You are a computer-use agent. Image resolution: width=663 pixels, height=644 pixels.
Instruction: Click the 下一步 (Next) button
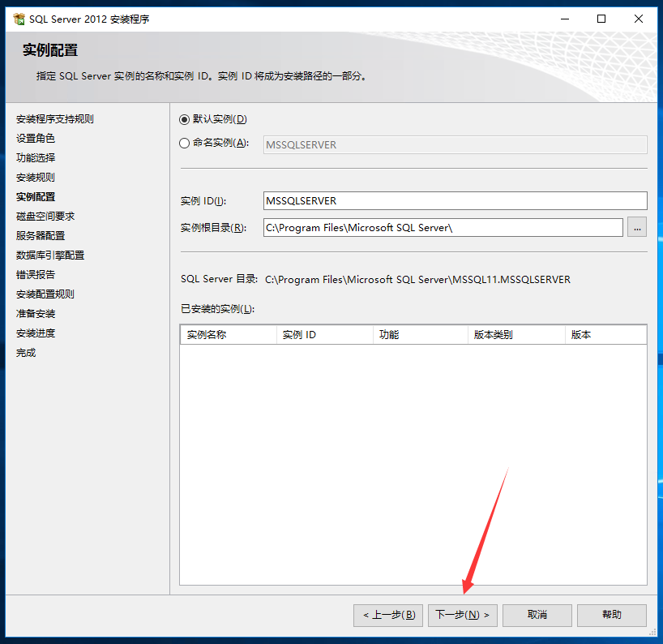(x=462, y=615)
